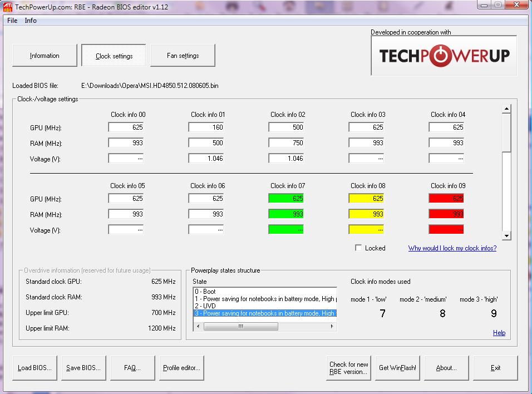Viewport: 532px width, 394px height.
Task: Click mode 3 'high' value 9
Action: pyautogui.click(x=494, y=313)
